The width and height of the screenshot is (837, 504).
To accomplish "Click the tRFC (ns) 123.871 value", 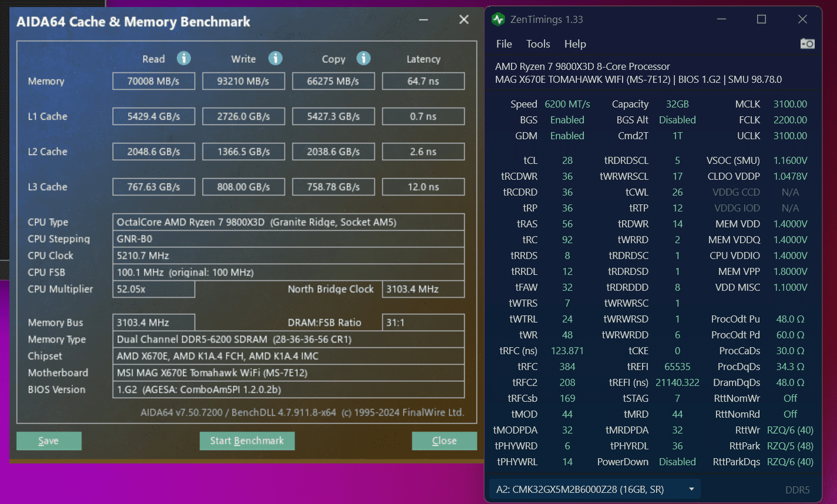I will pos(567,351).
